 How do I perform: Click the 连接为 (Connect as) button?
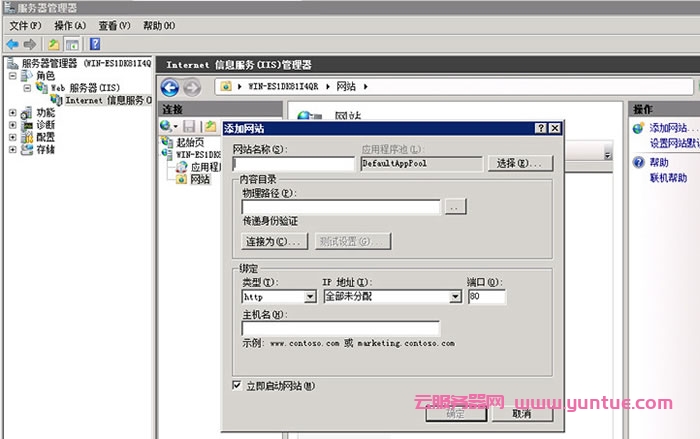click(273, 241)
